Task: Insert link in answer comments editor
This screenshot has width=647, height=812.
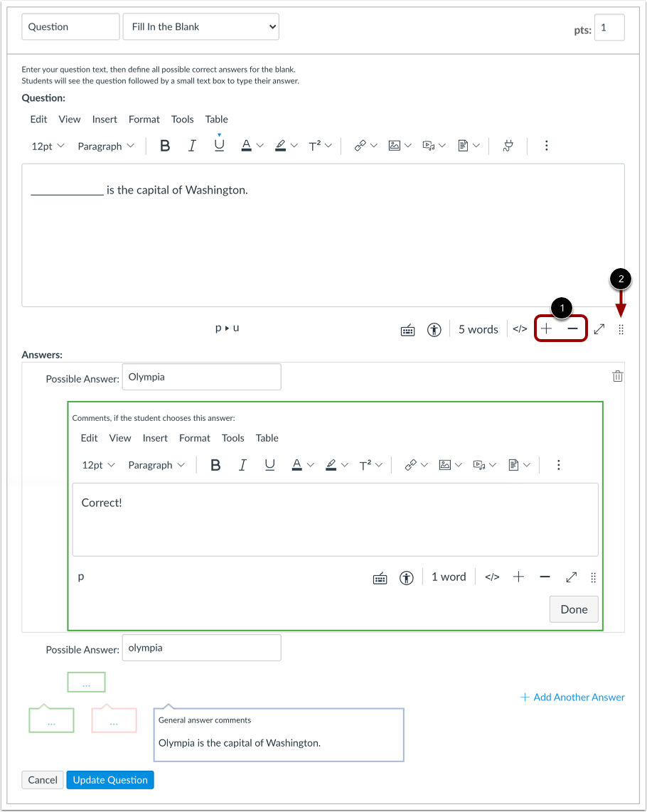Action: tap(411, 465)
